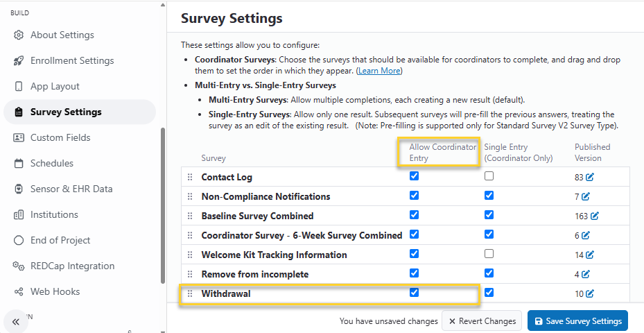644x333 pixels.
Task: Collapse the sidebar with double chevron button
Action: [x=16, y=321]
